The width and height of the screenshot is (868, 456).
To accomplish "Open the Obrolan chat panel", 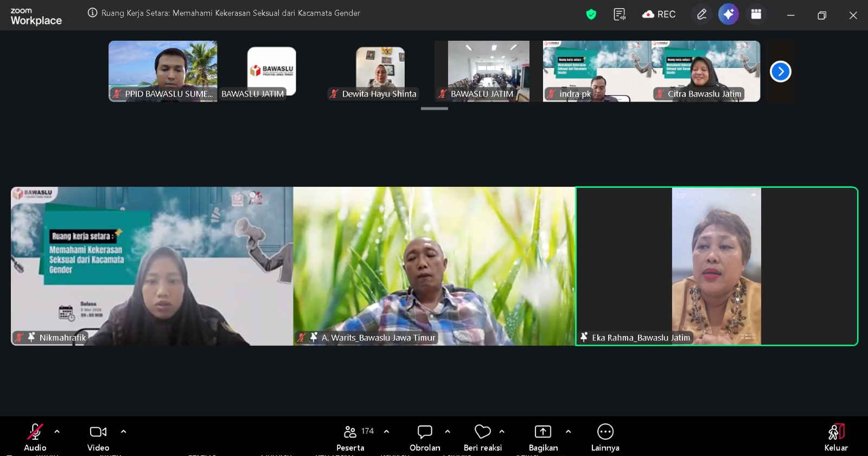I will click(x=425, y=437).
